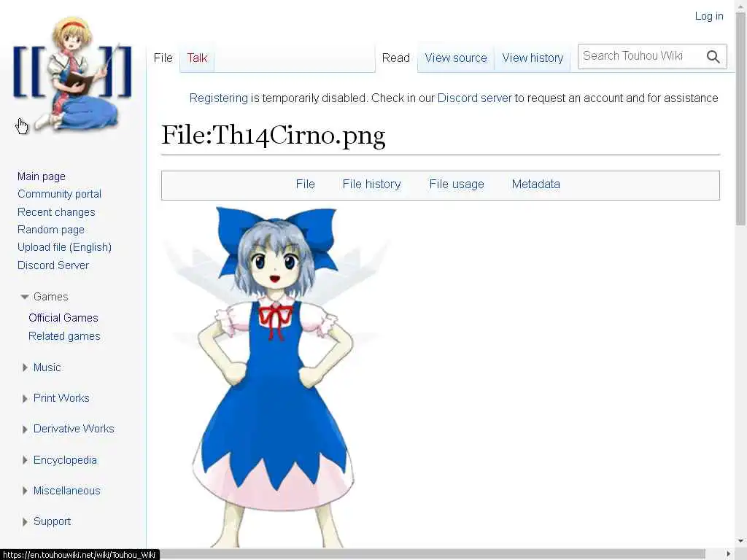Switch to the Talk tab
The width and height of the screenshot is (747, 560).
[x=197, y=58]
